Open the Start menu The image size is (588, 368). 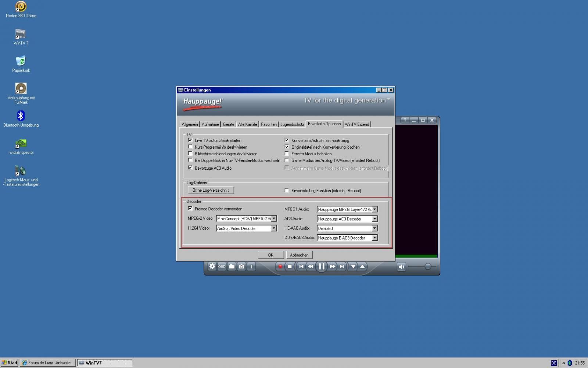(10, 362)
